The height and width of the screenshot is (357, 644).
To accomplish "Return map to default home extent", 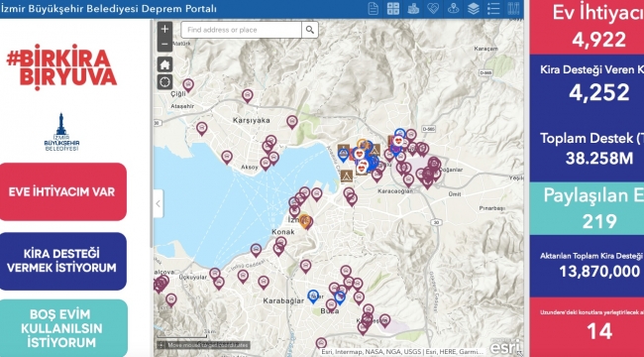I will coord(164,64).
